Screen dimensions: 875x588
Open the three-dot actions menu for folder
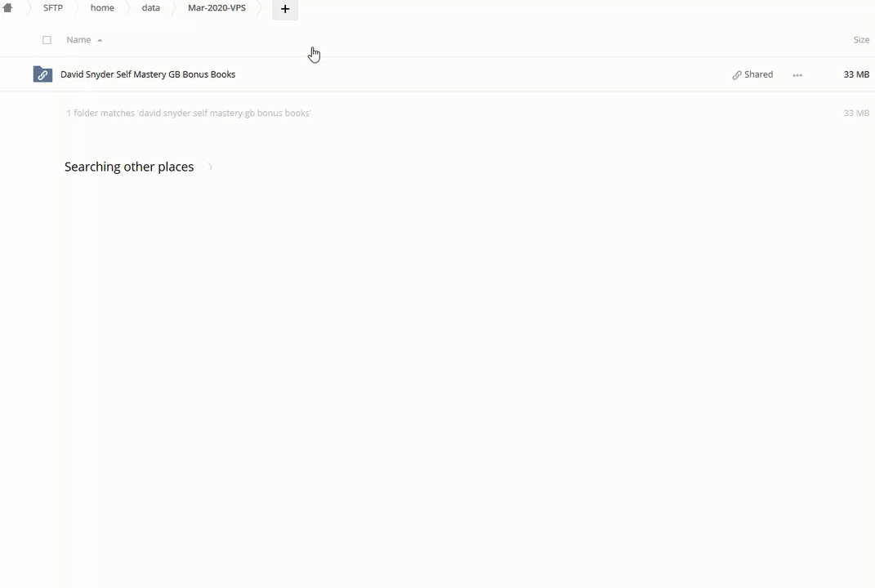click(x=797, y=75)
